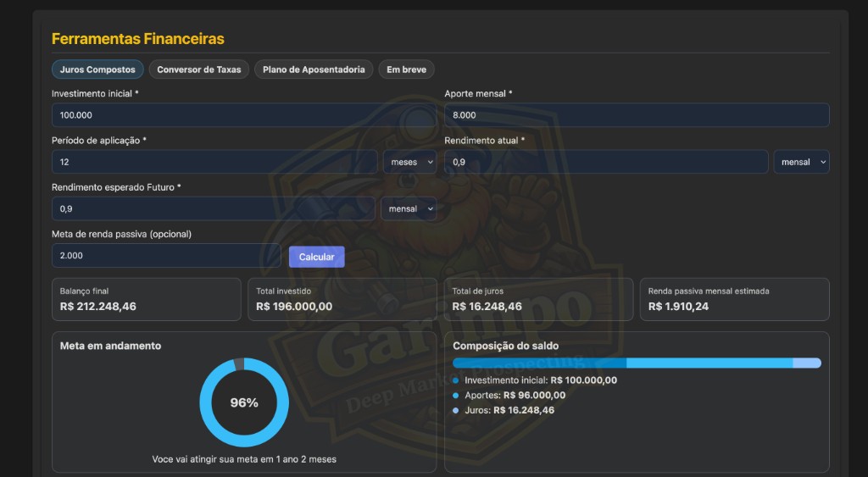
Task: Click the Rendimento esperado Futuro field
Action: click(x=212, y=208)
